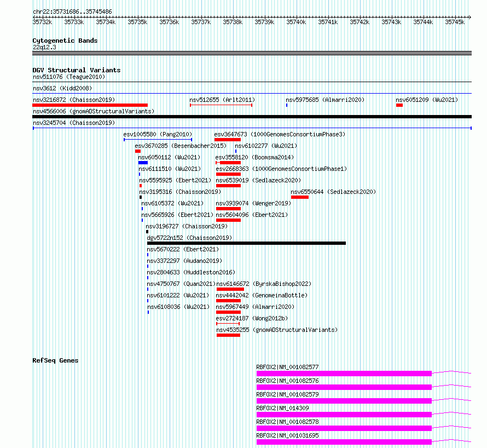Open nsv4442042 (GenomeinaBottle) label
Image resolution: width=487 pixels, height=448 pixels.
point(262,295)
